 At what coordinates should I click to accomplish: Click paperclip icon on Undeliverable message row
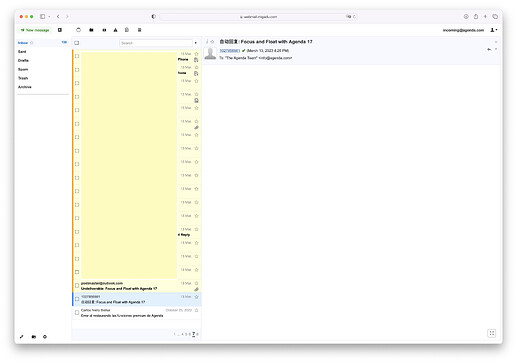coord(196,289)
